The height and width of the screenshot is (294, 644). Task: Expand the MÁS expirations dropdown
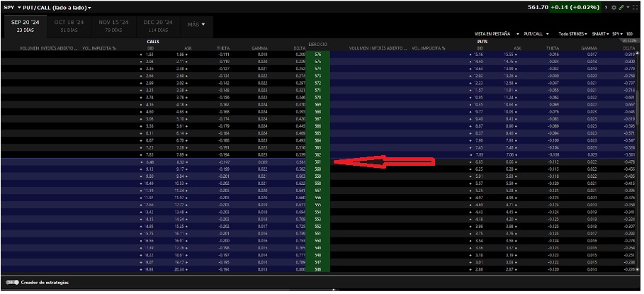197,25
